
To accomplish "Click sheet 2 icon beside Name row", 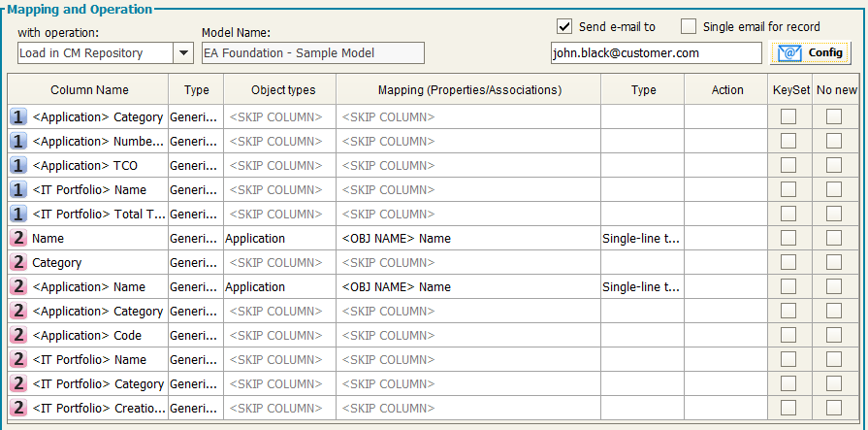I will 18,239.
